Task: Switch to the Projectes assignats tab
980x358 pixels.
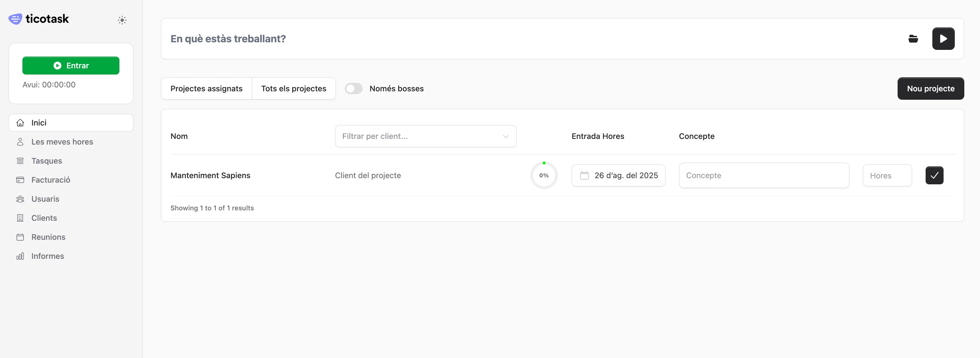Action: (206, 89)
